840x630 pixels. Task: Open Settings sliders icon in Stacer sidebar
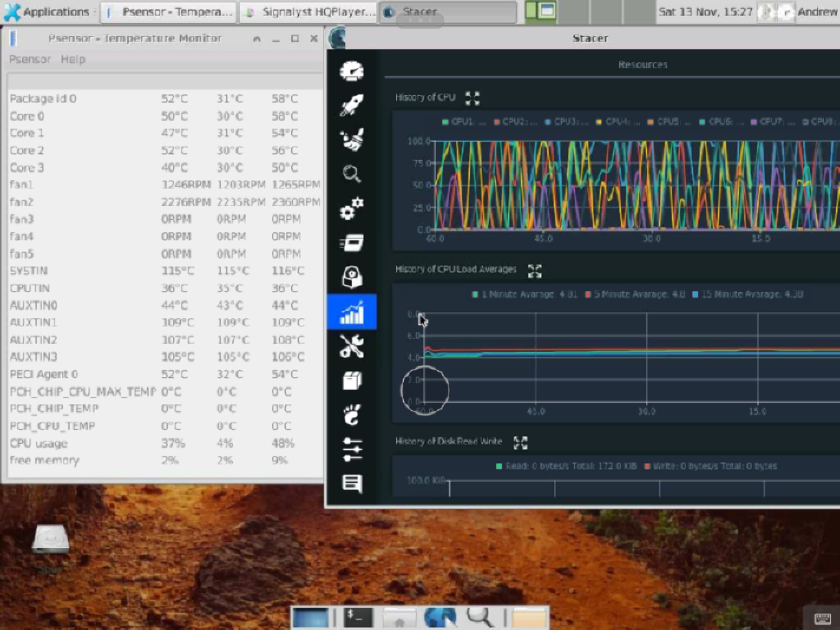352,449
